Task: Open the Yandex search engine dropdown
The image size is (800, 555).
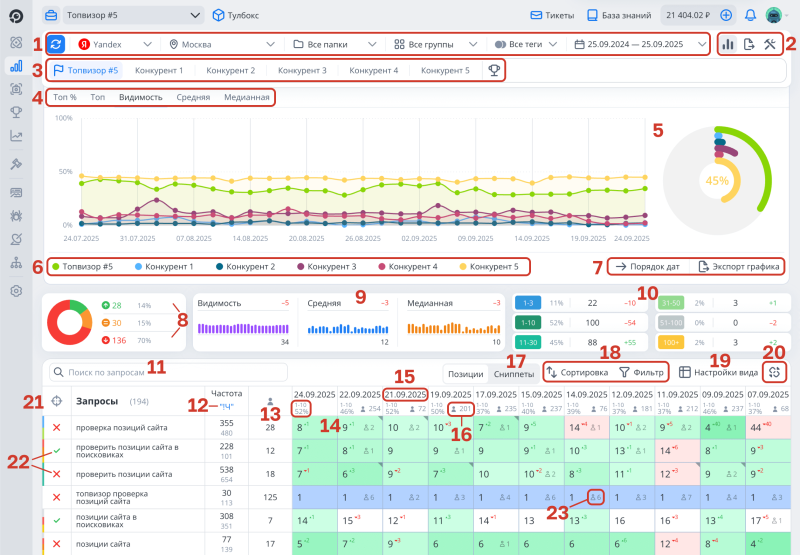Action: [115, 45]
